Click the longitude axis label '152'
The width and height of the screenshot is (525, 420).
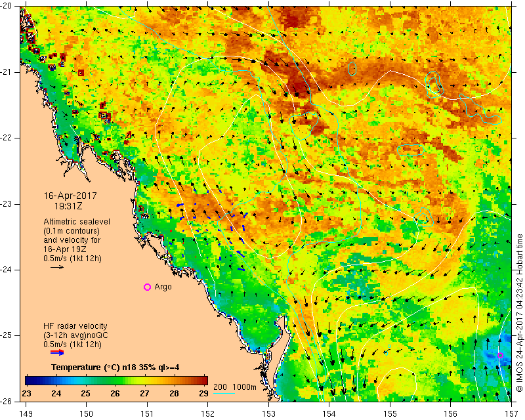(x=208, y=414)
